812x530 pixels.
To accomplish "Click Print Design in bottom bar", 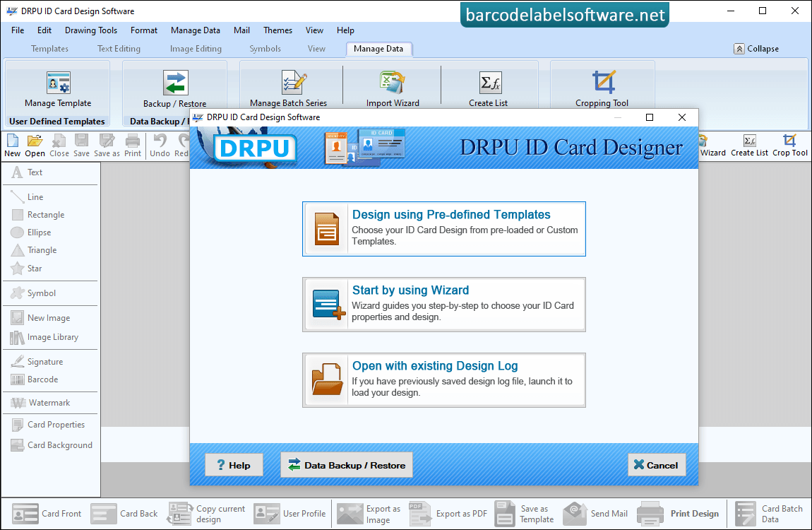I will pyautogui.click(x=678, y=514).
